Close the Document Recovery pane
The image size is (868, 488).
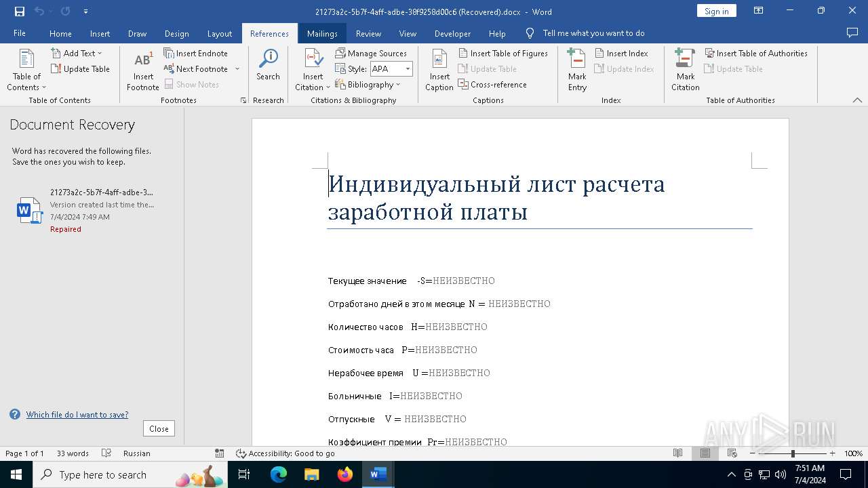[x=159, y=428]
